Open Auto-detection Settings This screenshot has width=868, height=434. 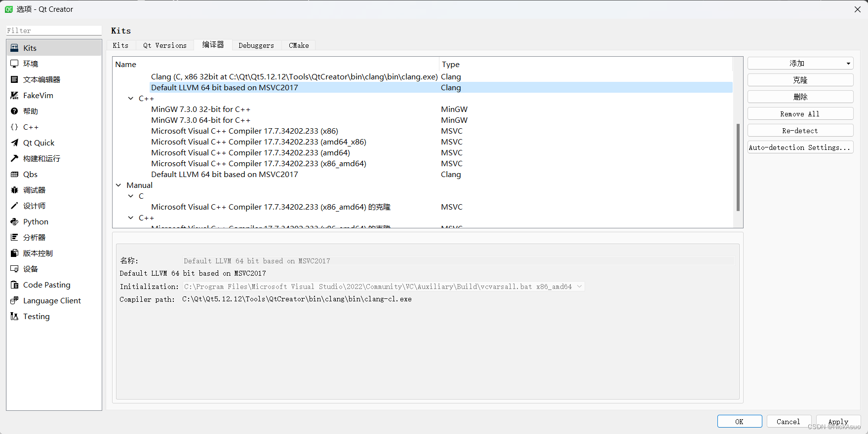pyautogui.click(x=800, y=147)
